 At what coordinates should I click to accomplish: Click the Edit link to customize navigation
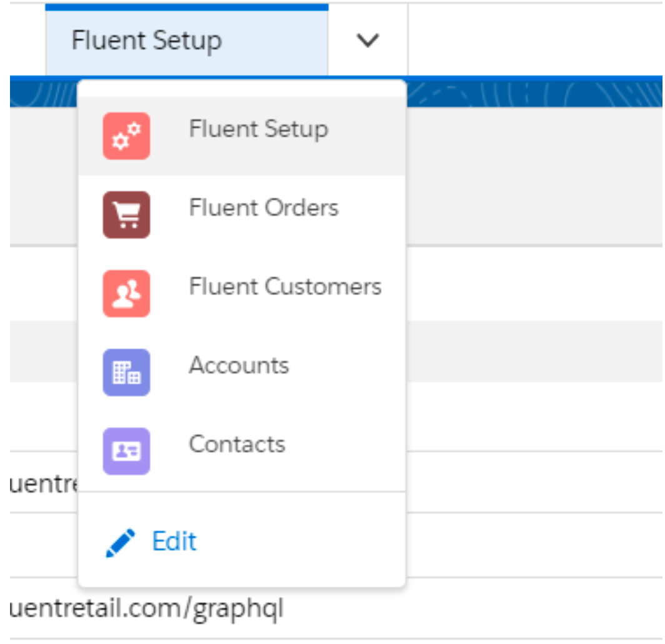[174, 541]
